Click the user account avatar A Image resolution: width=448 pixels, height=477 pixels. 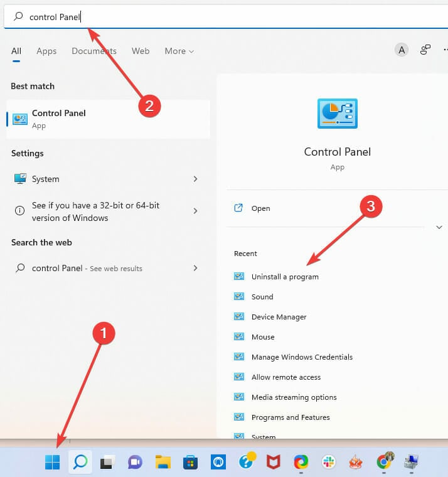tap(402, 50)
